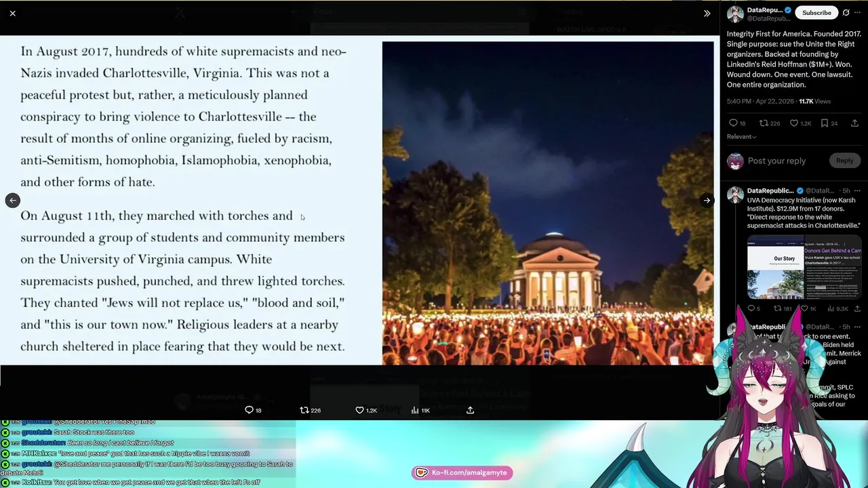Share the main post from side panel
Image resolution: width=868 pixels, height=488 pixels.
pyautogui.click(x=854, y=123)
